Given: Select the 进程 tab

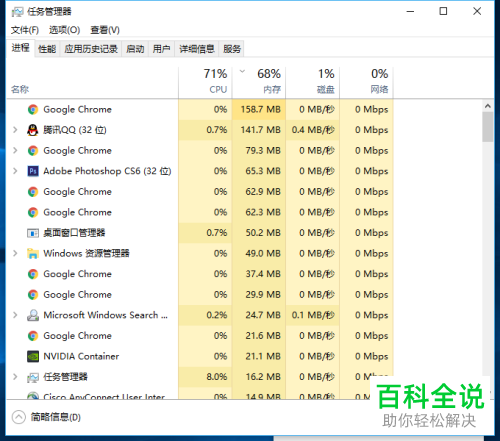Looking at the screenshot, I should 21,48.
